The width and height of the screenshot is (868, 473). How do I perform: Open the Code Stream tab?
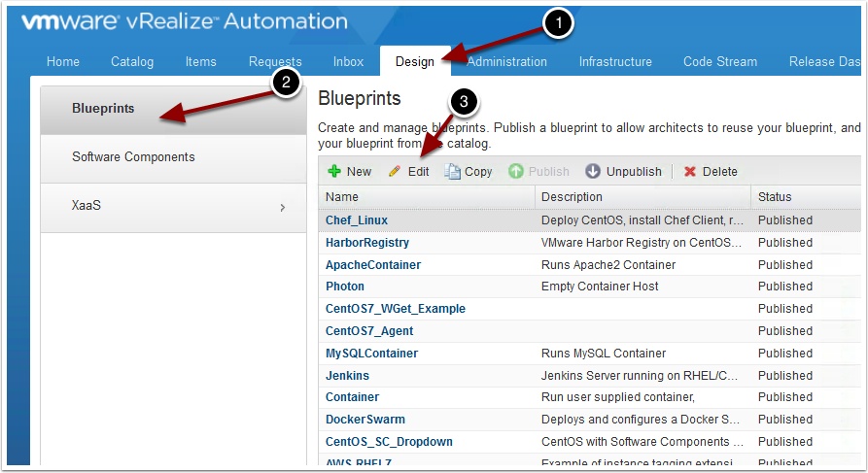click(720, 61)
